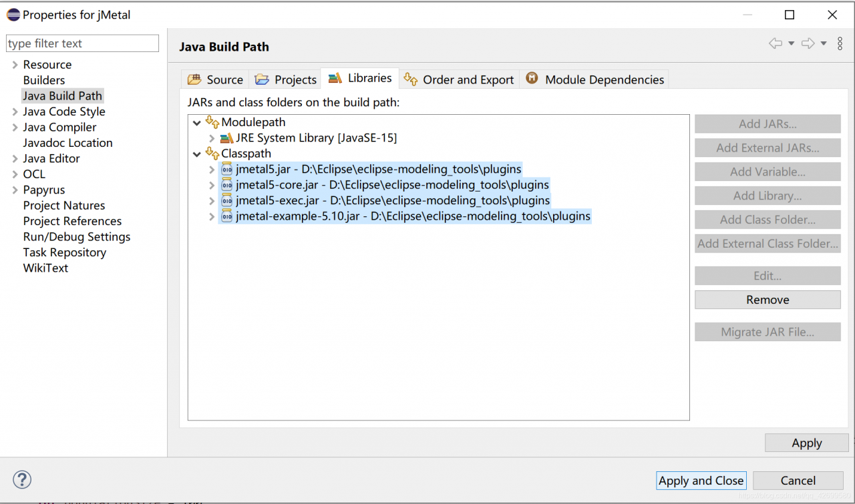This screenshot has width=855, height=504.
Task: Collapse the Classpath tree node
Action: (x=197, y=154)
